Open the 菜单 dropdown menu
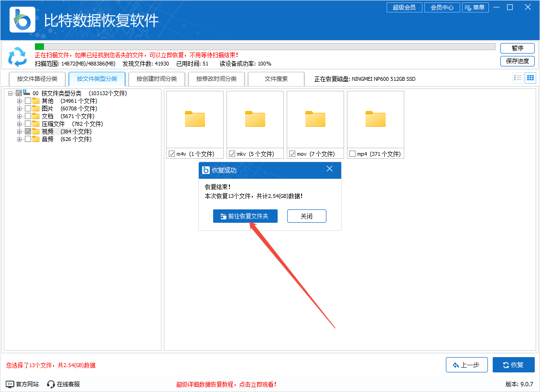Screen dimensions: 540x392 point(475,7)
